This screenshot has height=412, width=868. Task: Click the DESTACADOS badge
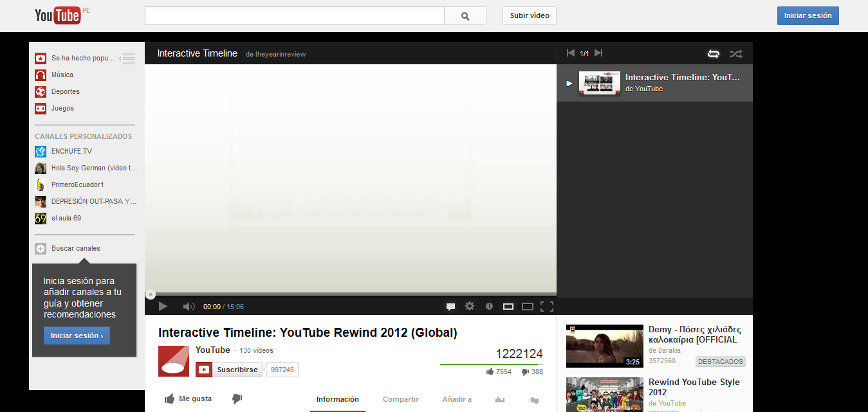(x=721, y=362)
